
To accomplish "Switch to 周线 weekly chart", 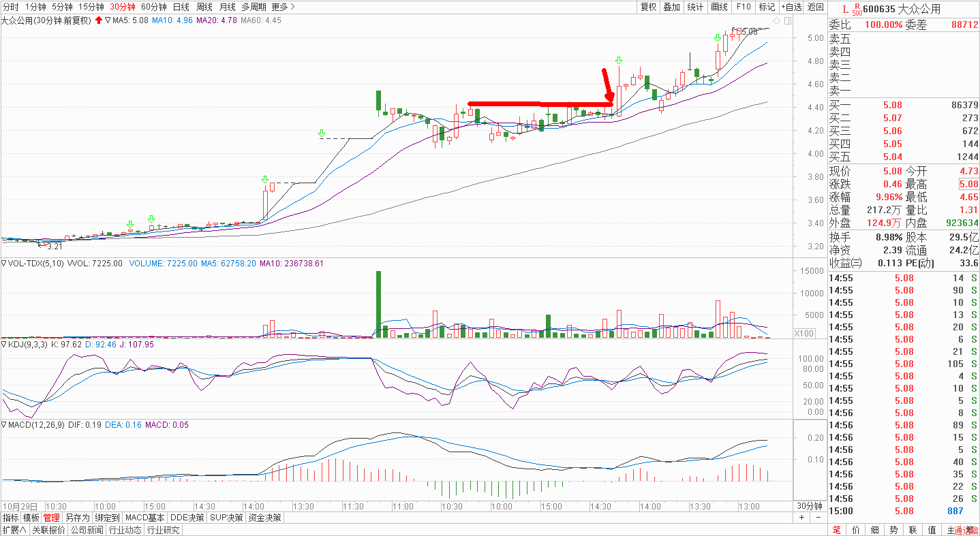I will (204, 7).
